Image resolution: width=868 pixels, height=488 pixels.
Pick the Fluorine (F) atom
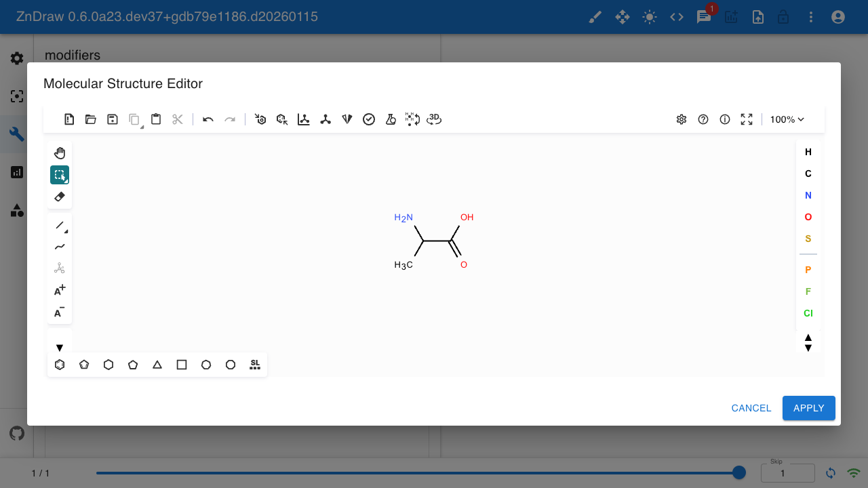(808, 291)
